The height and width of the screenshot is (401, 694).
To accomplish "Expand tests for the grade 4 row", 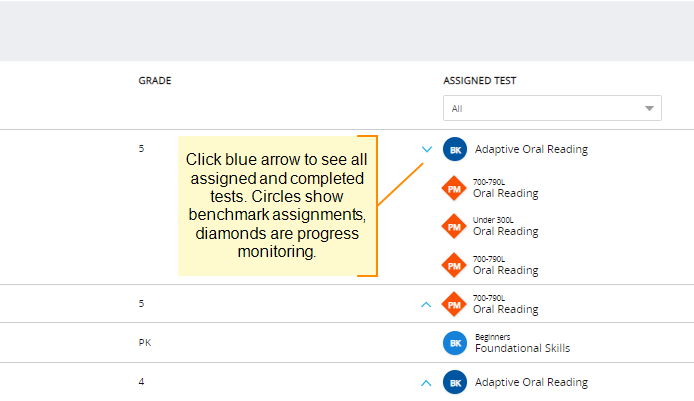I will tap(427, 382).
